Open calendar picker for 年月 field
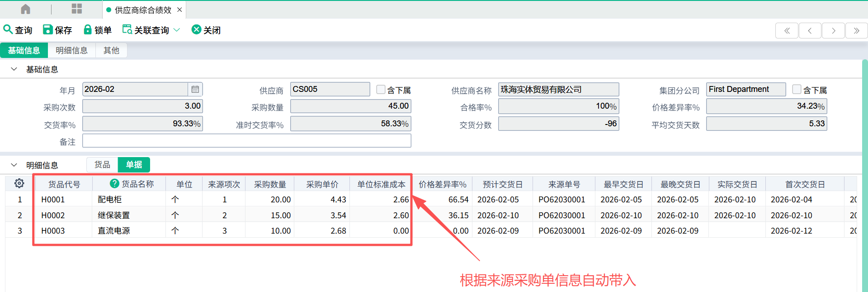This screenshot has width=868, height=292. click(195, 89)
